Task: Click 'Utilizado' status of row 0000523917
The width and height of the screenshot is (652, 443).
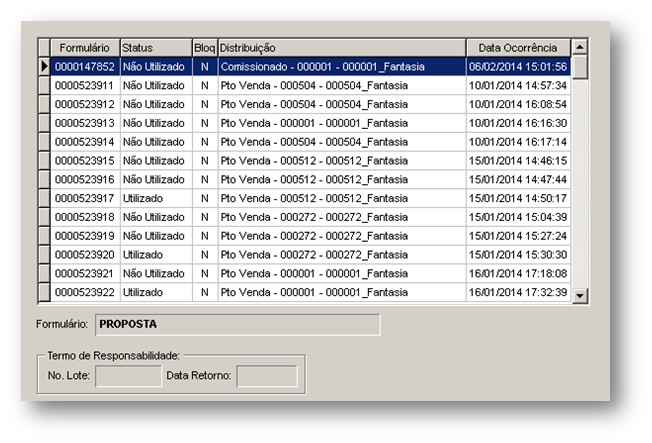Action: tap(156, 198)
